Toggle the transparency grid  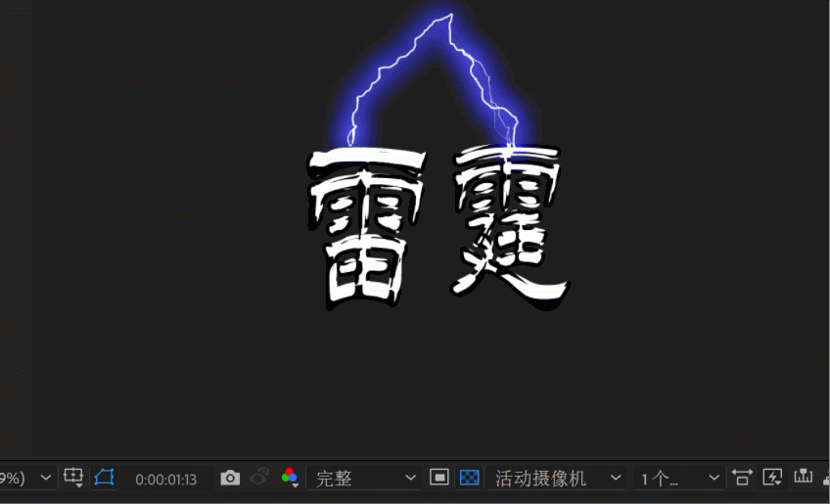(470, 478)
